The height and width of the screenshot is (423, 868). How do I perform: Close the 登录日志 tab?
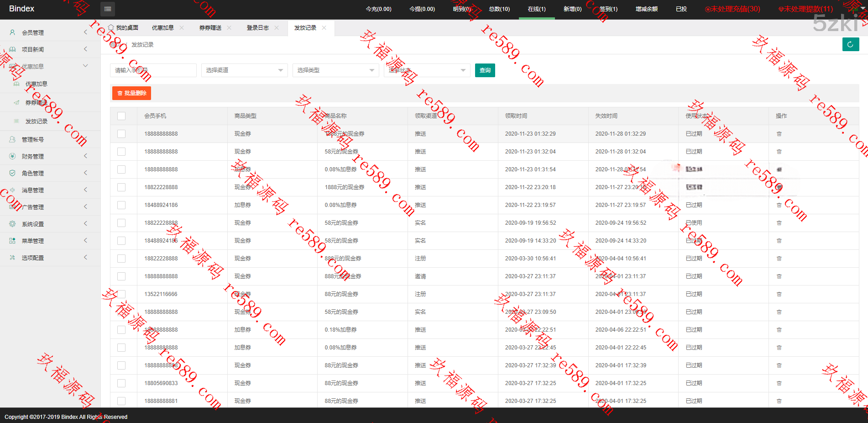(277, 28)
